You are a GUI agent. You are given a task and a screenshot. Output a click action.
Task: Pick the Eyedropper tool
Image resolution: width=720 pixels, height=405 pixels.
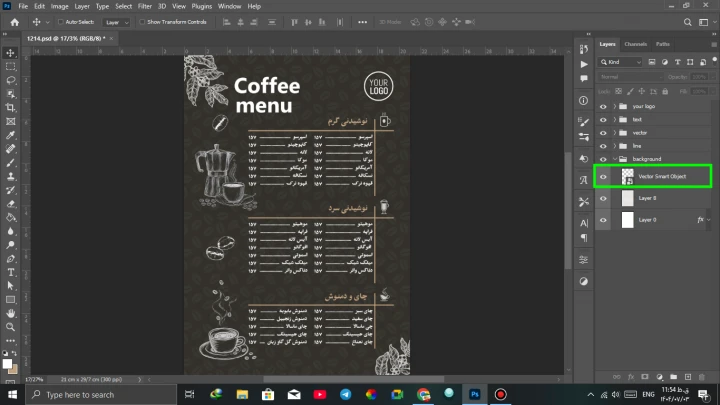(10, 134)
